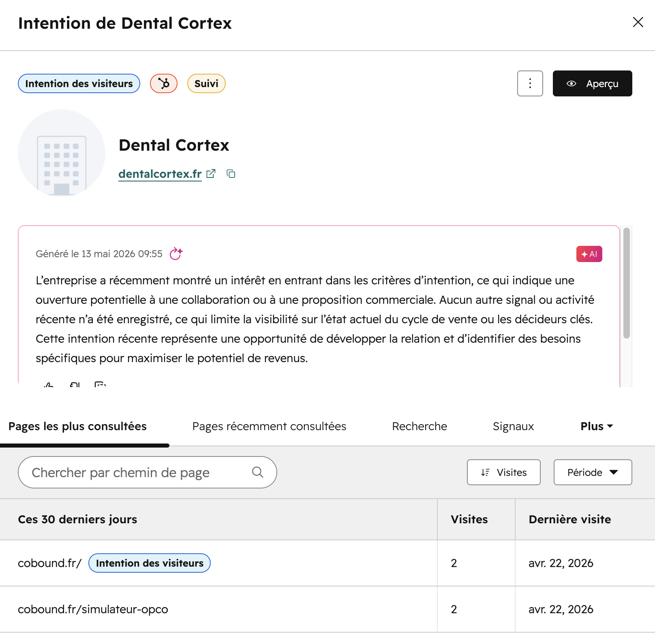This screenshot has width=655, height=644.
Task: Open the Recherche tab
Action: point(420,426)
